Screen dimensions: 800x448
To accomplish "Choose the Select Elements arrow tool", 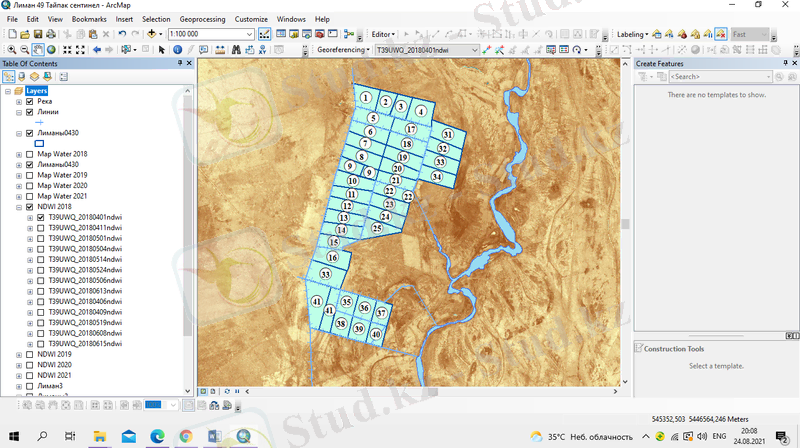I will 162,49.
